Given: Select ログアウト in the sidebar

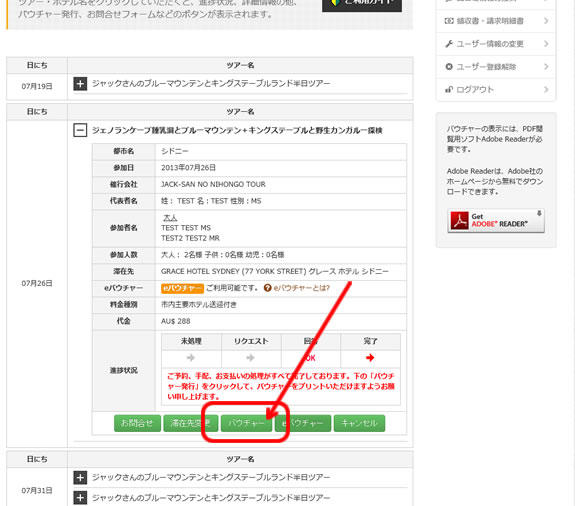Looking at the screenshot, I should tap(496, 89).
